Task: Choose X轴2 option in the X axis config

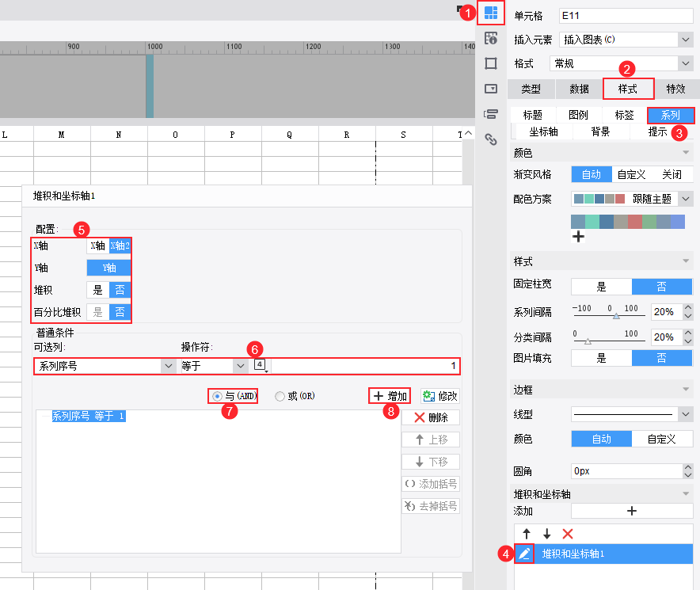Action: click(x=120, y=246)
